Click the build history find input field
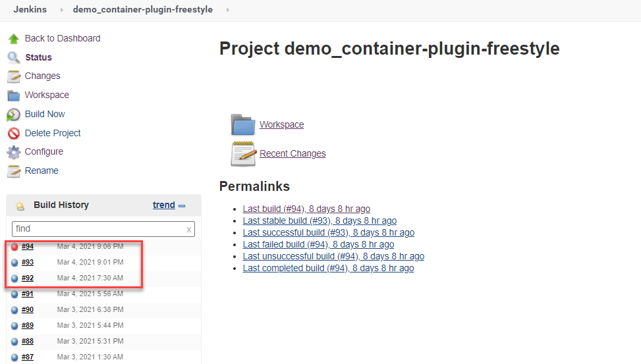641x364 pixels. tap(99, 229)
